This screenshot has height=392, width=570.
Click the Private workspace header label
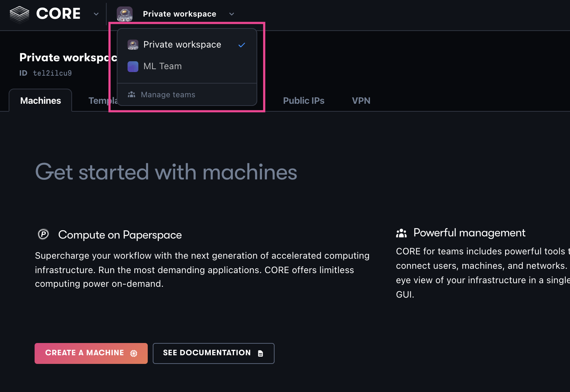click(179, 14)
